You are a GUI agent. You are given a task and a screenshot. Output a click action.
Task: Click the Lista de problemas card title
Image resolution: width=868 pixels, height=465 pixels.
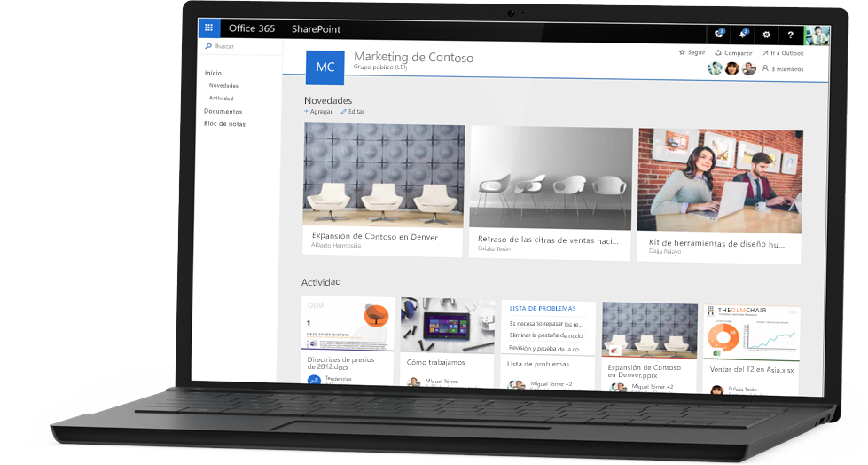coord(538,364)
